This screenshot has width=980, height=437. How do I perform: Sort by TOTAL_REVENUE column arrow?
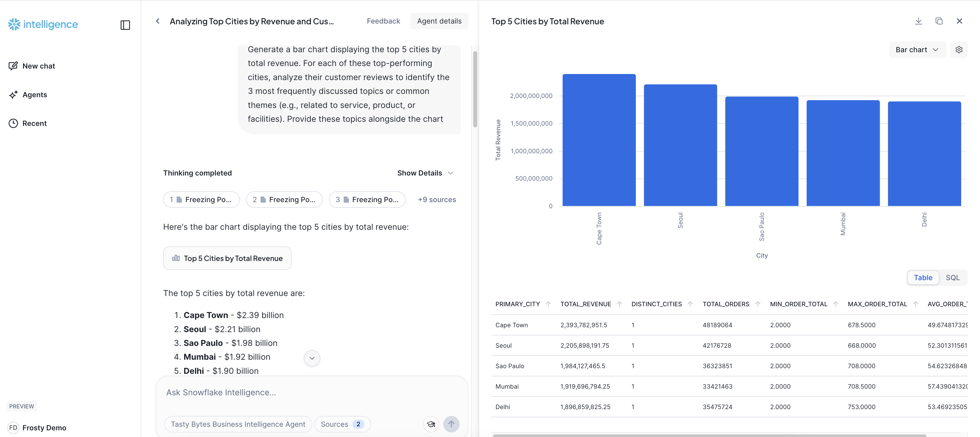tap(619, 304)
